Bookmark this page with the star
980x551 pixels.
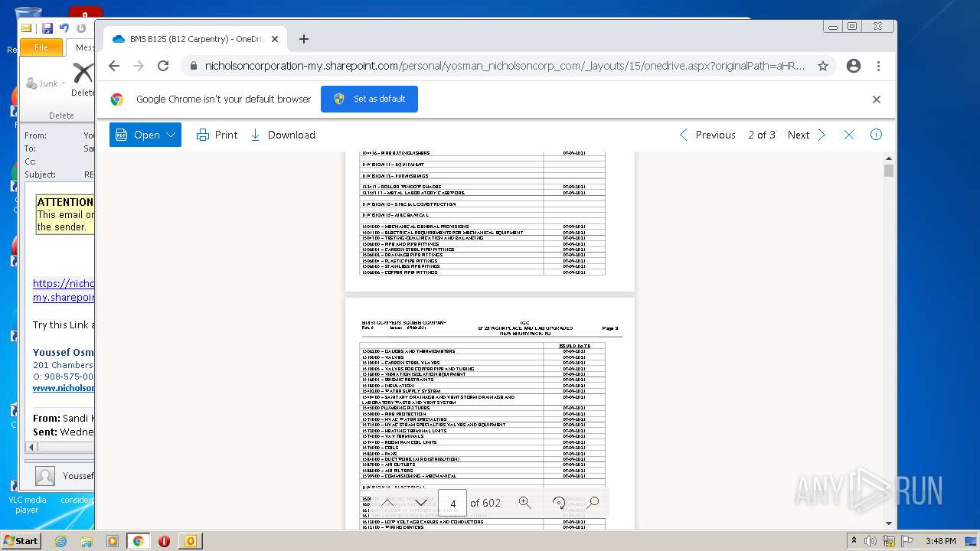(823, 66)
